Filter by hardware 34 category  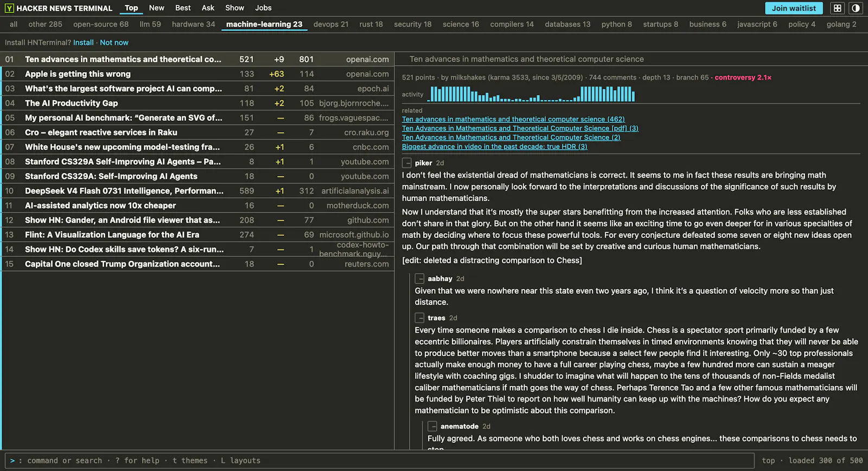(193, 24)
